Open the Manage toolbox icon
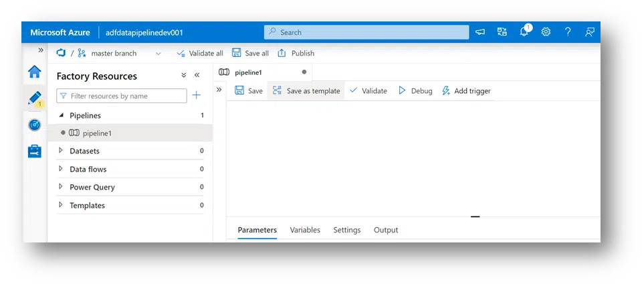The height and width of the screenshot is (286, 644). pyautogui.click(x=34, y=151)
